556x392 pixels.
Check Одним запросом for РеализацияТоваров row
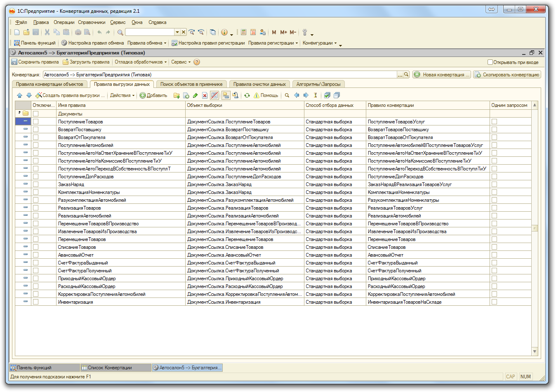click(x=494, y=208)
